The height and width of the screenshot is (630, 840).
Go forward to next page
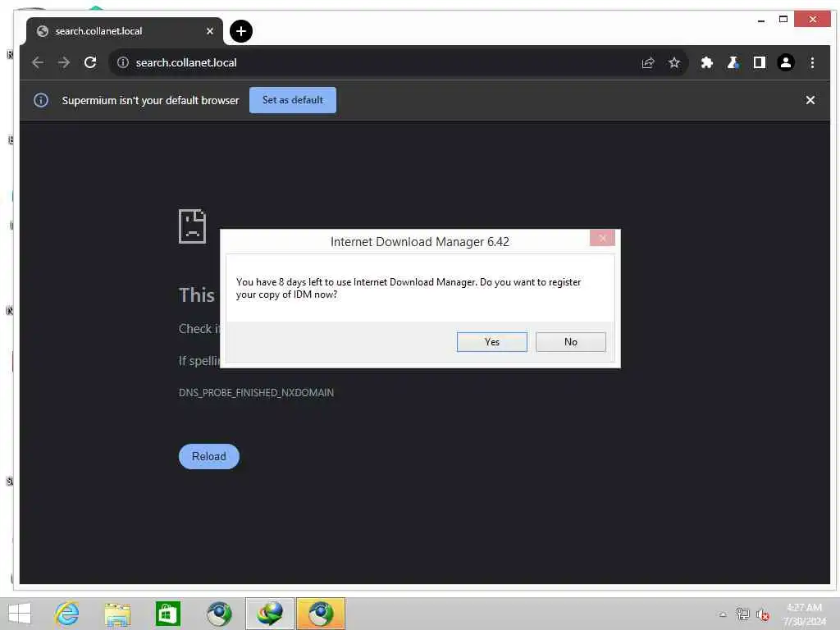click(x=64, y=62)
